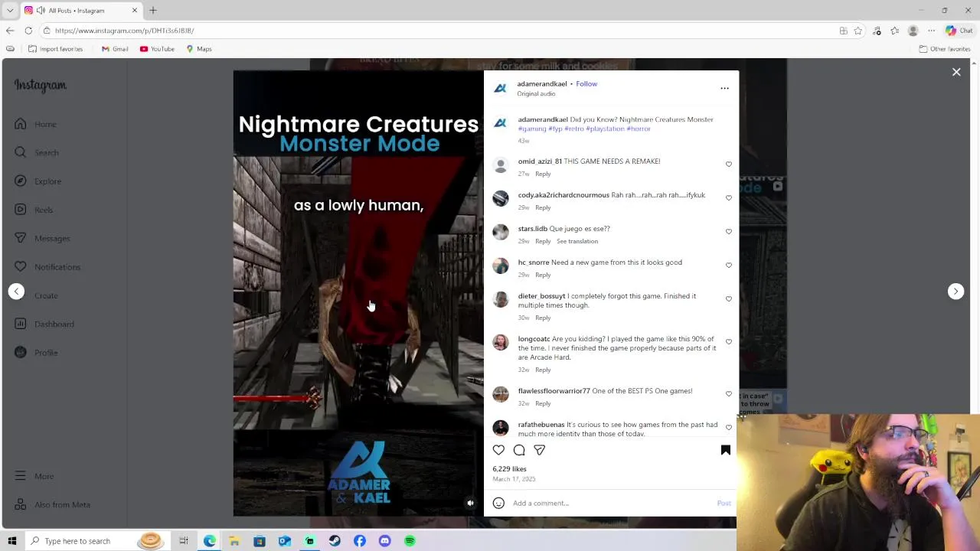Open YouTube bookmark in favorites bar

(x=157, y=49)
